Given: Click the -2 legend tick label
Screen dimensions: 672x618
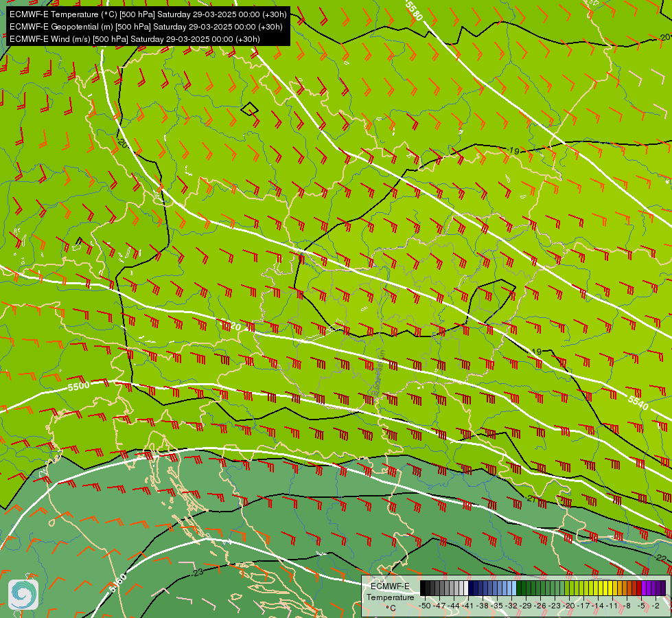Looking at the screenshot, I should (x=656, y=606).
